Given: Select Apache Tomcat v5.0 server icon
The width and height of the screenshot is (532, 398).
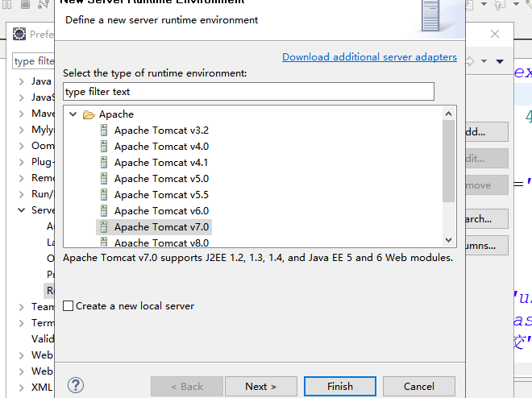Looking at the screenshot, I should 104,179.
